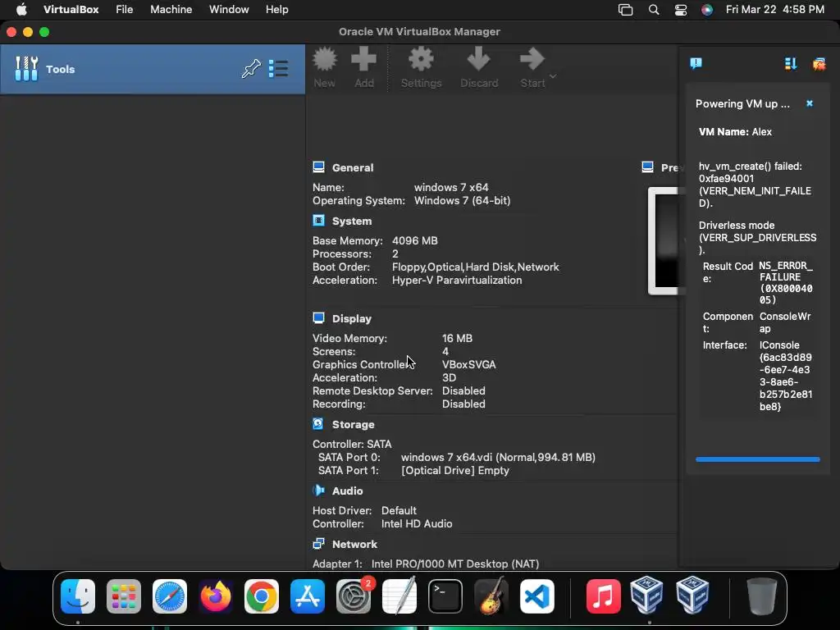Open Safari from the Dock
Screen dimensions: 840x630
(170, 596)
